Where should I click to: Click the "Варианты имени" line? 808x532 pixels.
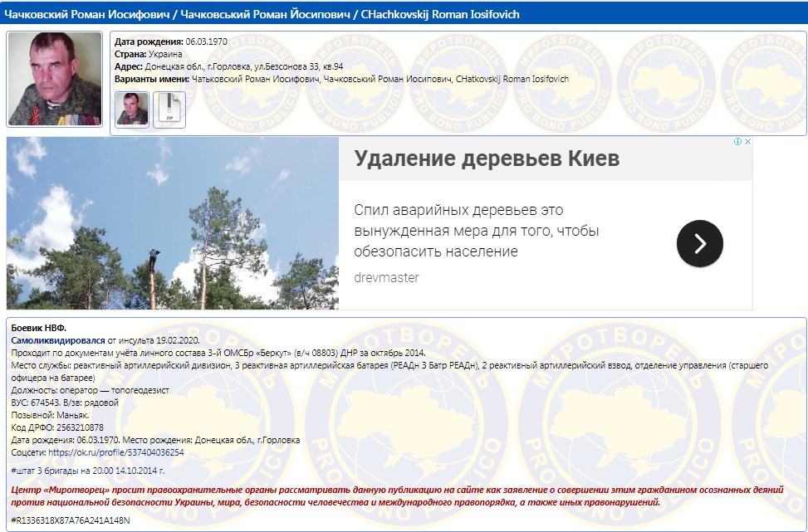(340, 79)
